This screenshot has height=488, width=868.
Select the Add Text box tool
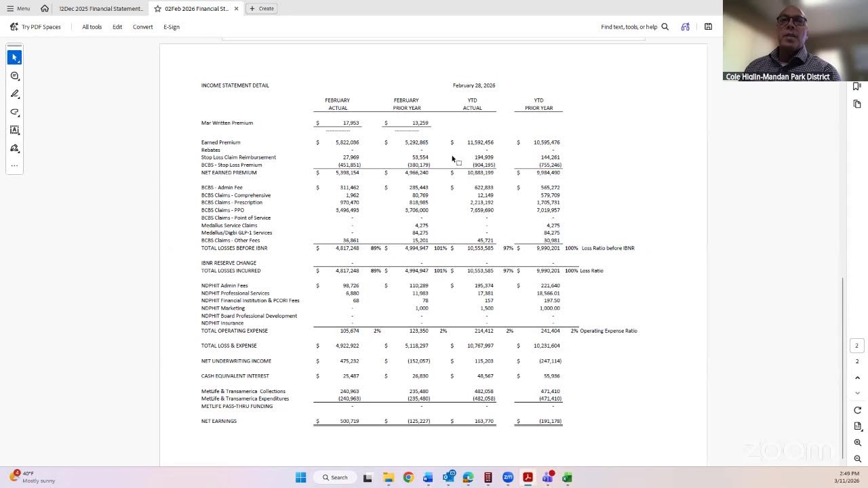15,129
